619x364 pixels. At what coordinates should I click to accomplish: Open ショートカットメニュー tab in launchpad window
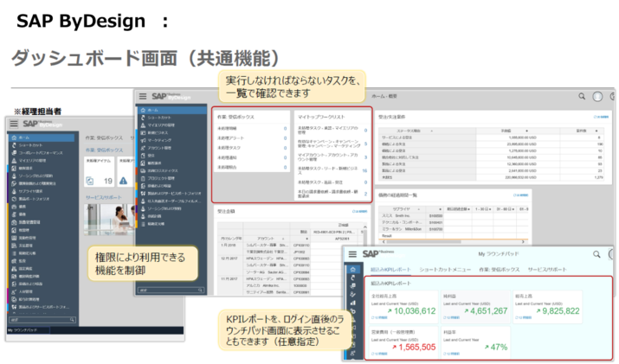[445, 270]
